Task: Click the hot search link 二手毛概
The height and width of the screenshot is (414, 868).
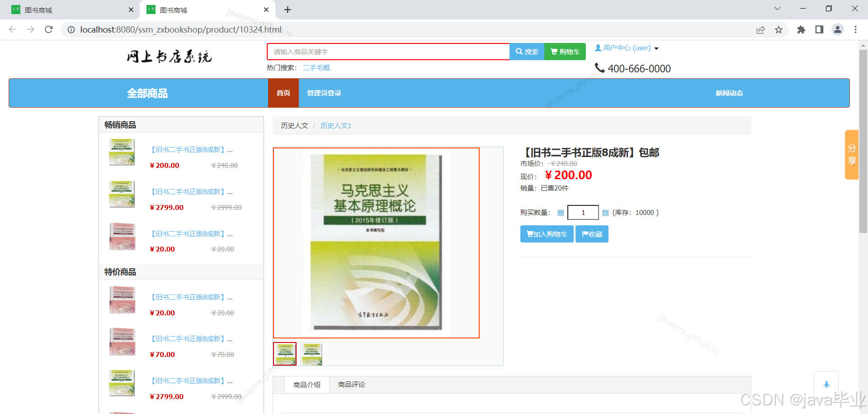Action: [316, 68]
